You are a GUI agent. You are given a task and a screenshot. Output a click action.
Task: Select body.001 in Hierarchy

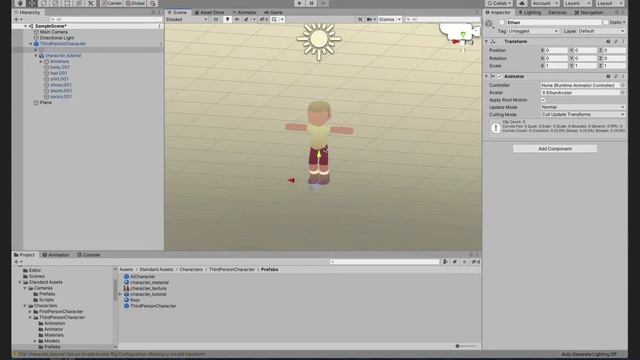[x=60, y=67]
